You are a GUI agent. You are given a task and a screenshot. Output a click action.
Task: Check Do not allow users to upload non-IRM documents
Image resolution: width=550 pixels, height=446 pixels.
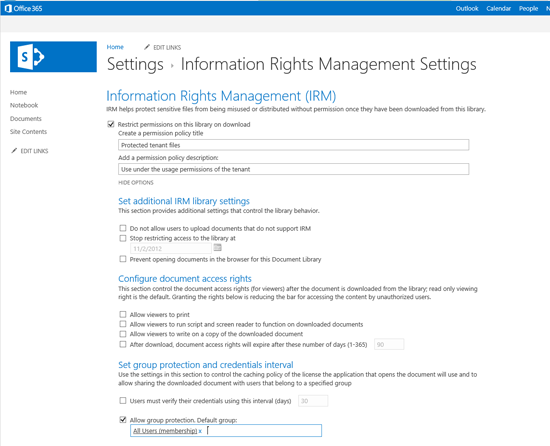(x=122, y=228)
